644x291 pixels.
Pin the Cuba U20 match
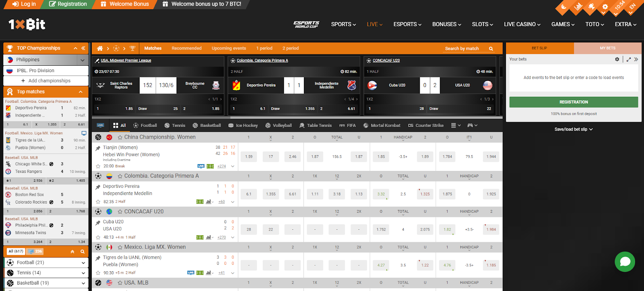98,222
